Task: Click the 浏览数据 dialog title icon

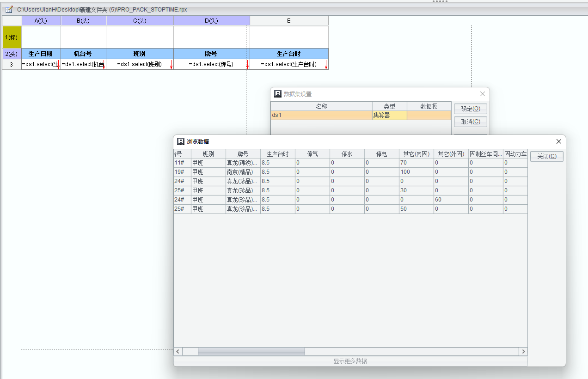Action: tap(181, 141)
